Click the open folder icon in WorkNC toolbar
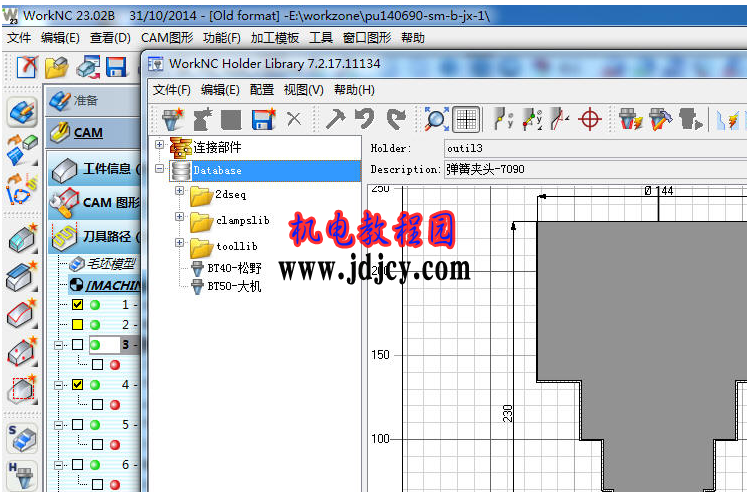Viewport: 747px width, 492px height. 57,67
